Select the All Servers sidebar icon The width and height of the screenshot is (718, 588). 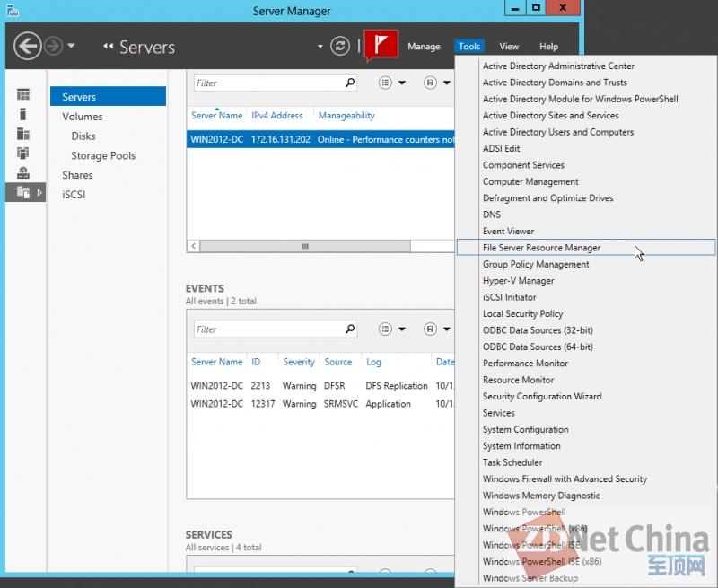click(23, 134)
